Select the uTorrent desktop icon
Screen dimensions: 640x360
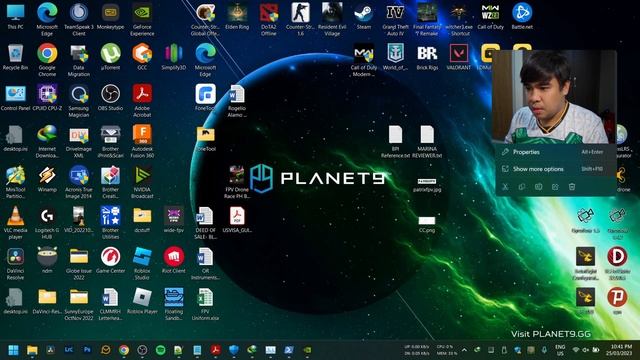[111, 57]
